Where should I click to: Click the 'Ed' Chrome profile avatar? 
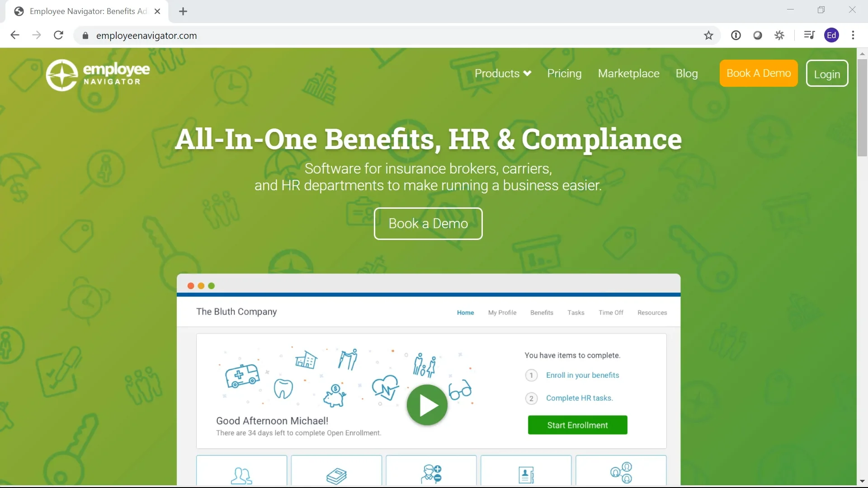(831, 35)
